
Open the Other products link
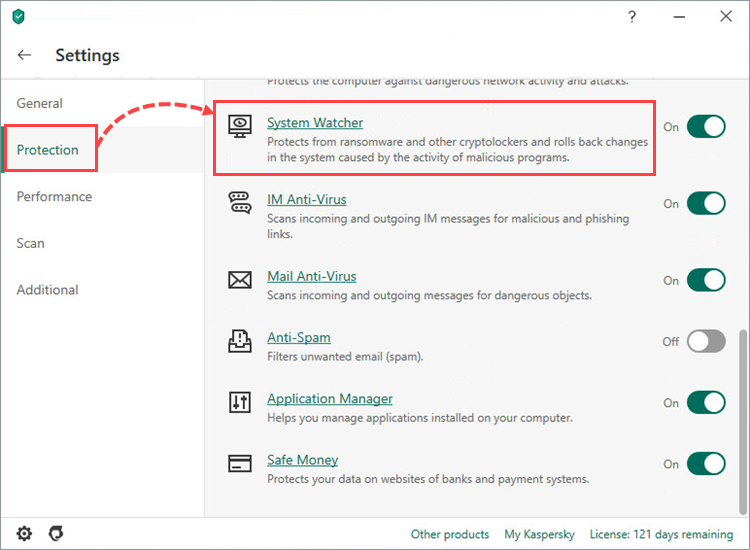point(450,534)
